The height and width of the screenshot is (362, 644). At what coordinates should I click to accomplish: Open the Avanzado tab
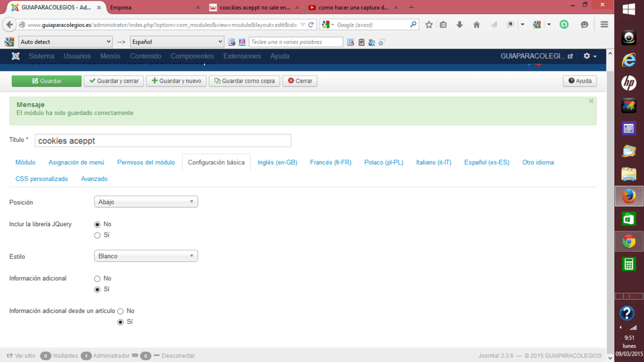click(x=94, y=179)
